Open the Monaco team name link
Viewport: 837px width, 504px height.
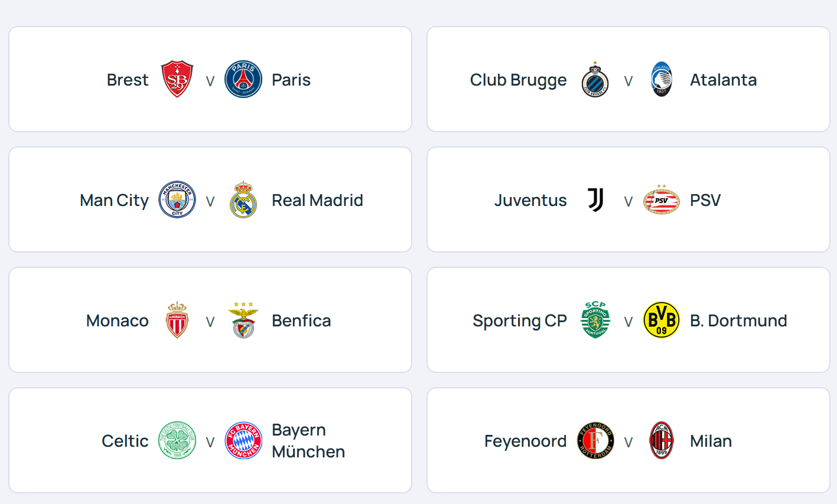[118, 320]
